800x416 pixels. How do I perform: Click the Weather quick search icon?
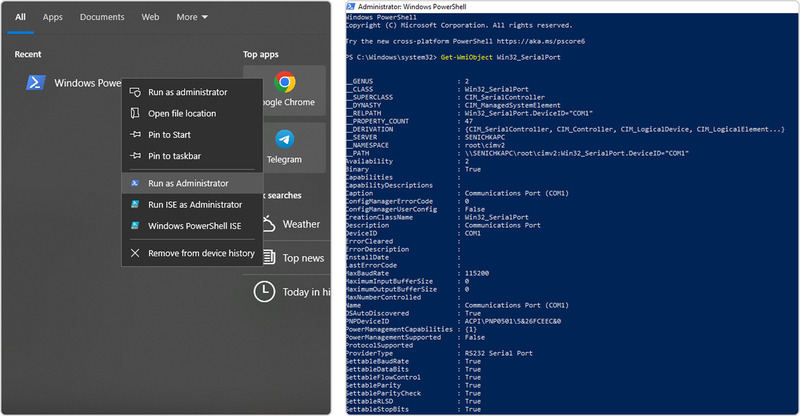[x=269, y=224]
